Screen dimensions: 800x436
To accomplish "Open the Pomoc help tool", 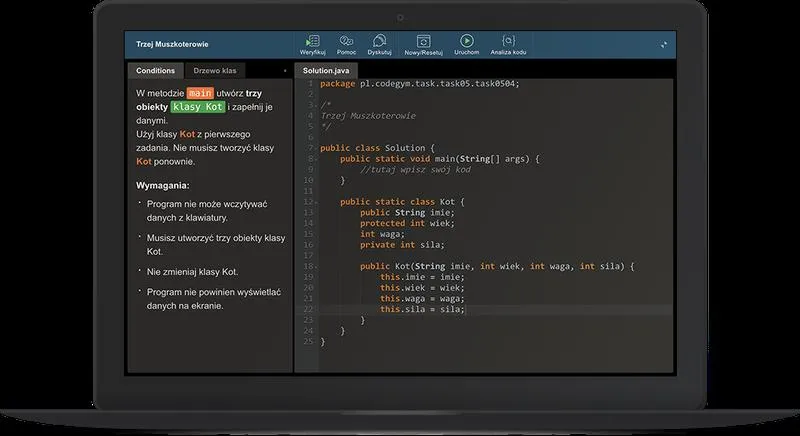I will [x=346, y=41].
